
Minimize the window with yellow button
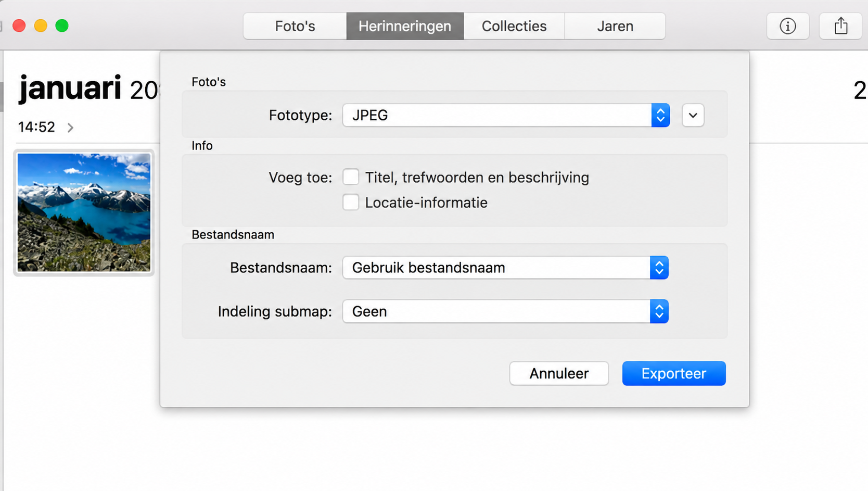[41, 26]
